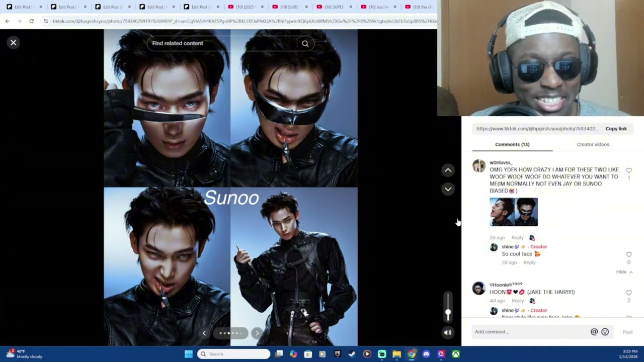Open the emoji picker in comment box

[x=605, y=332]
